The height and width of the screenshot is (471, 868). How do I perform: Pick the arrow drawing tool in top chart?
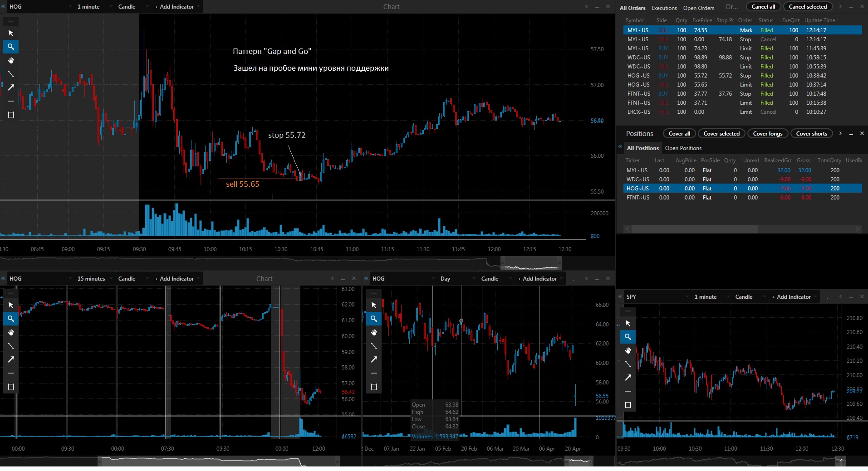11,87
